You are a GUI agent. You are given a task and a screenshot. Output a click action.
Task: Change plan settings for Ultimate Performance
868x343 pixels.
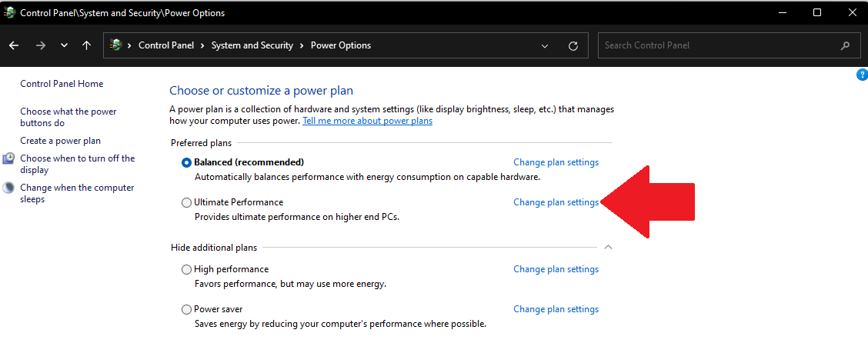click(x=556, y=202)
